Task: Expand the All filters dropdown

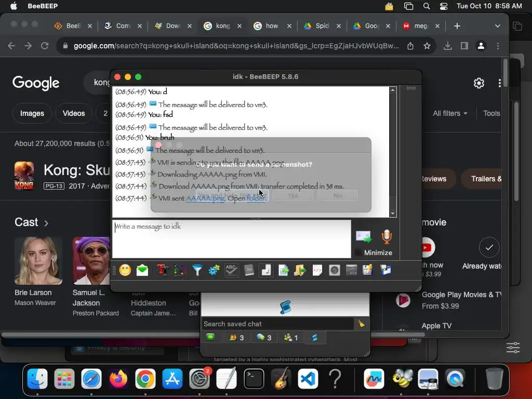Action: (450, 113)
